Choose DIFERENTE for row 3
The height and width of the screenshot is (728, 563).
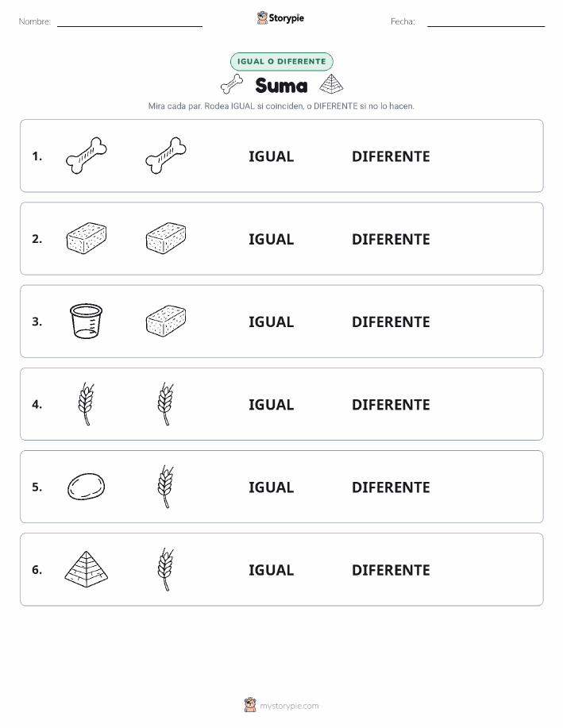(x=391, y=322)
